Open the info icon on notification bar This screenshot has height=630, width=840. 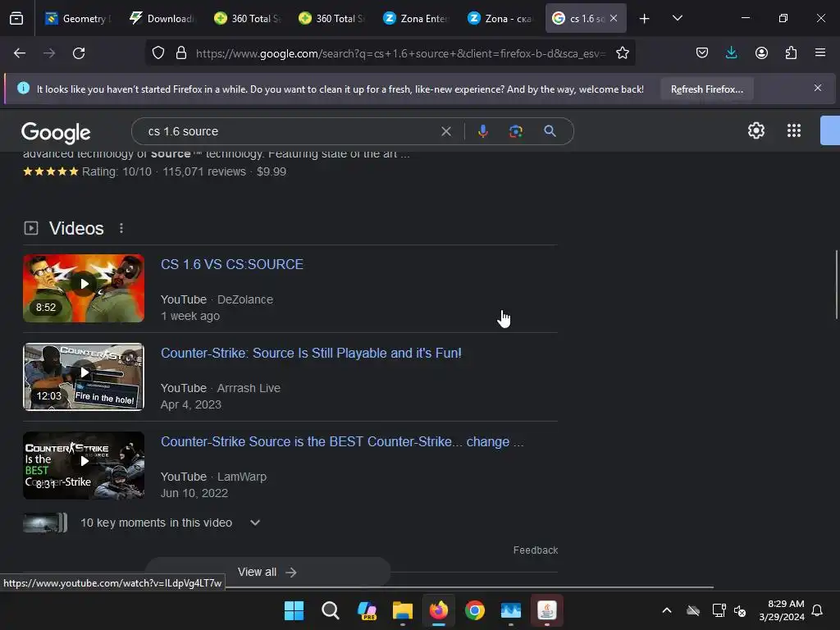pyautogui.click(x=23, y=88)
